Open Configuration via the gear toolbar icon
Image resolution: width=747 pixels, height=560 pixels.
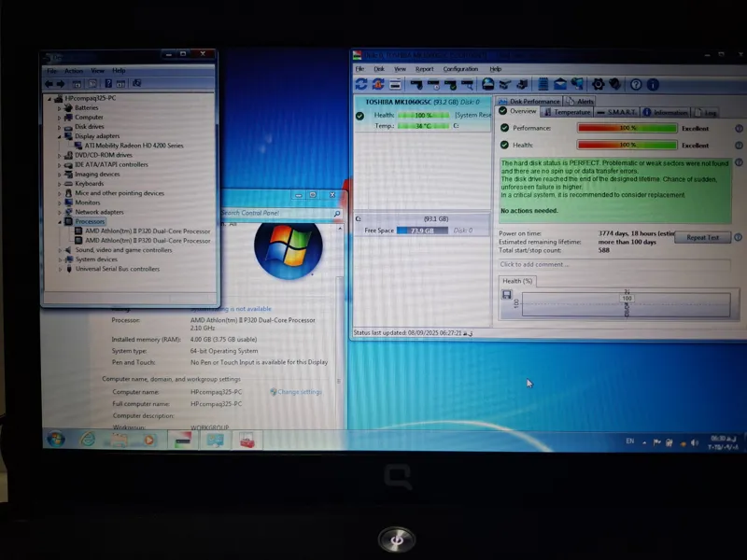598,84
